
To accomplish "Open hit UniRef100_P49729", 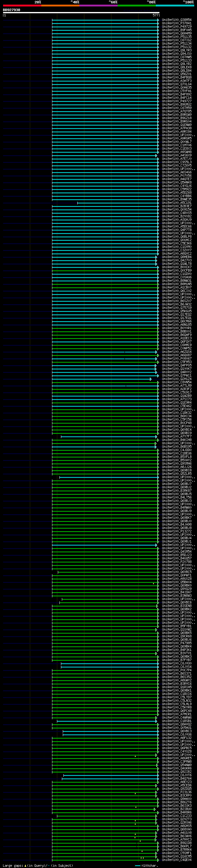I will [x=177, y=26].
